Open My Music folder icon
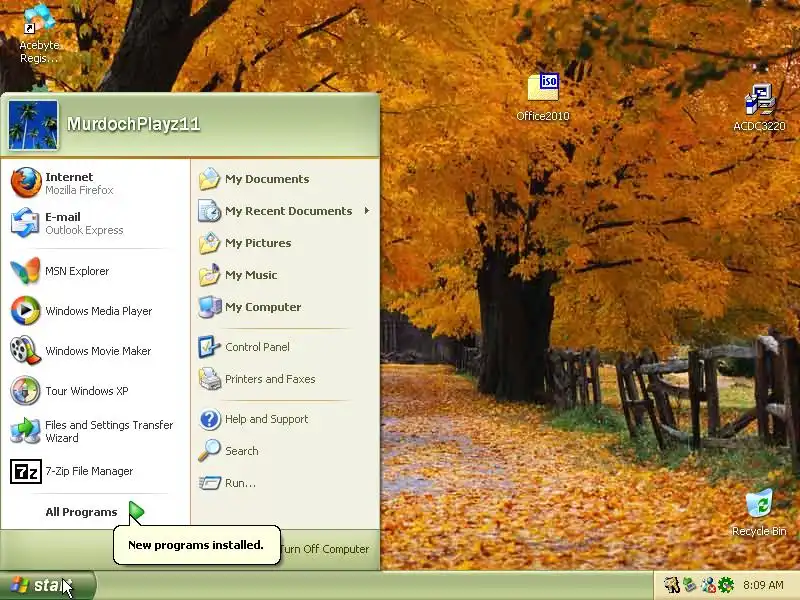The width and height of the screenshot is (800, 600). pyautogui.click(x=209, y=274)
